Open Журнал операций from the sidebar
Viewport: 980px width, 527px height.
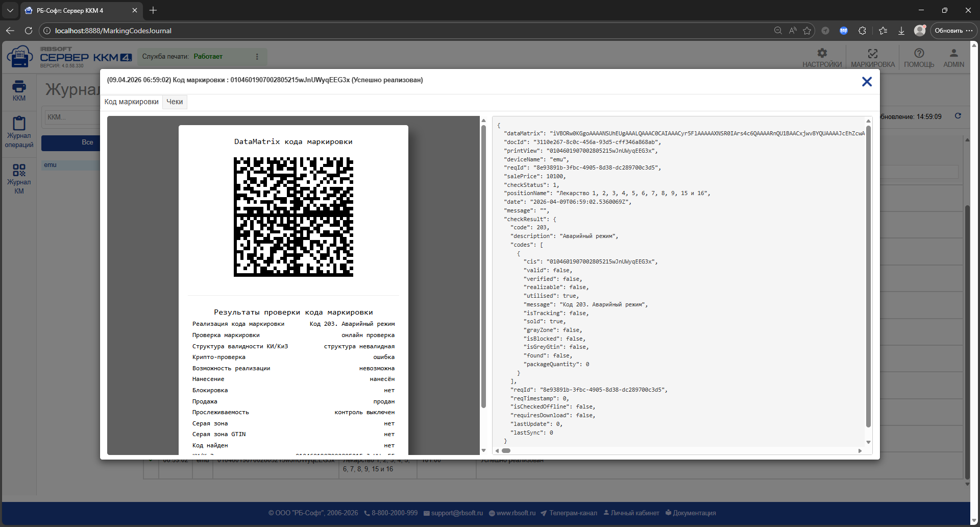coord(19,132)
